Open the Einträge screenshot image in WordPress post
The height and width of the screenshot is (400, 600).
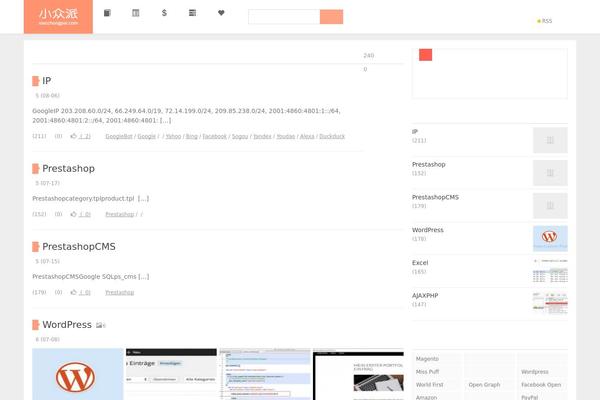point(171,374)
